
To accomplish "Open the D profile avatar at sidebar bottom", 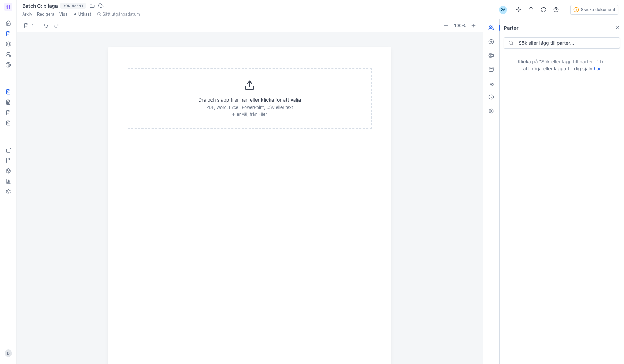I will pyautogui.click(x=8, y=353).
